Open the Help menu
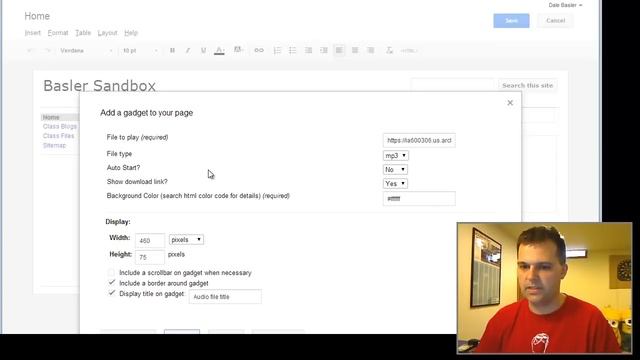 [x=131, y=33]
